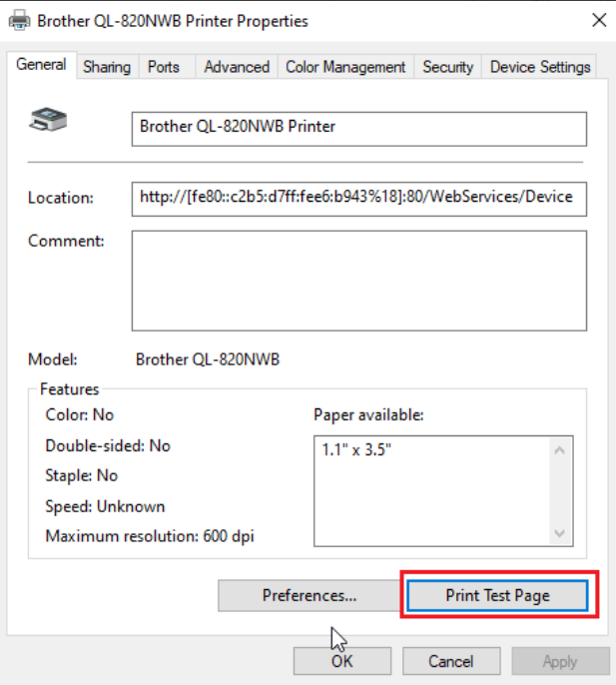This screenshot has height=685, width=616.
Task: Click into the Comment text box
Action: (x=359, y=281)
